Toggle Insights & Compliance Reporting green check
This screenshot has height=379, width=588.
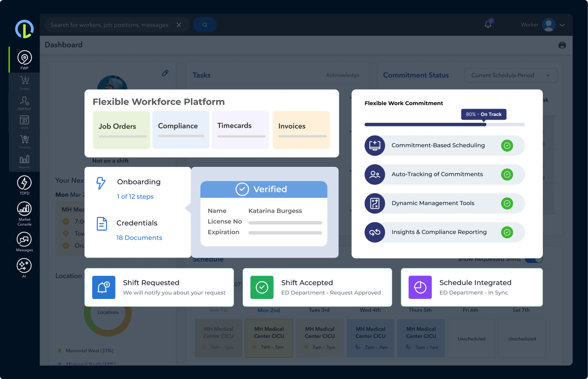[507, 232]
